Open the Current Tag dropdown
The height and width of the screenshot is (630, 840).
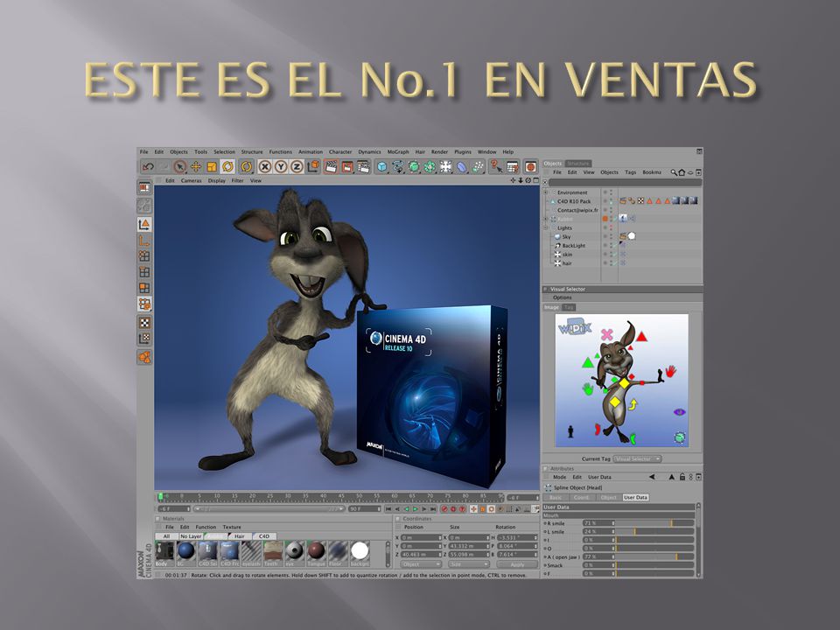click(x=638, y=459)
